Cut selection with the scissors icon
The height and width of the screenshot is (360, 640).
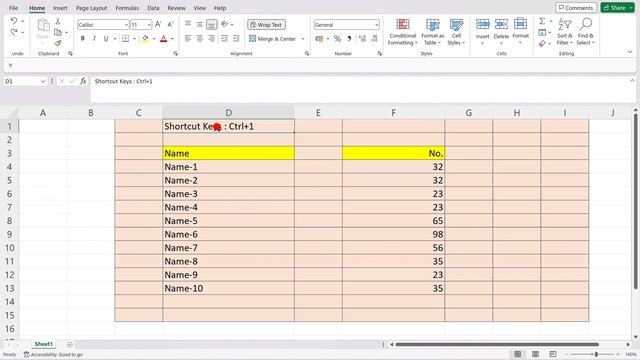tap(58, 21)
